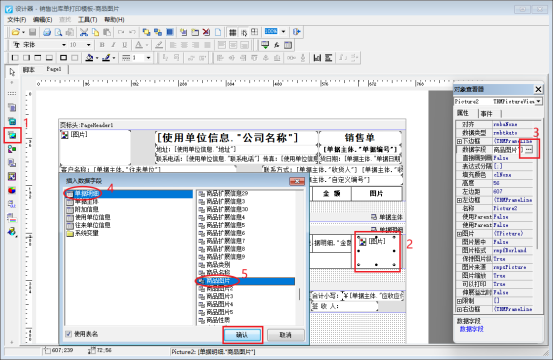The height and width of the screenshot is (360, 553).
Task: Switch to the 事件 tab in object inspector
Action: coord(486,114)
